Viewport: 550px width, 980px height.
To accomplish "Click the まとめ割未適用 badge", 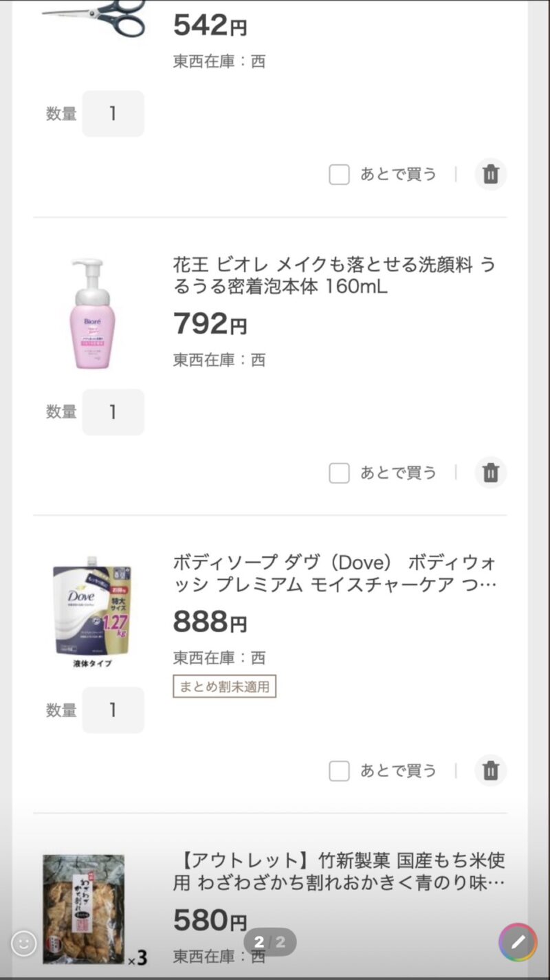I will tap(224, 686).
